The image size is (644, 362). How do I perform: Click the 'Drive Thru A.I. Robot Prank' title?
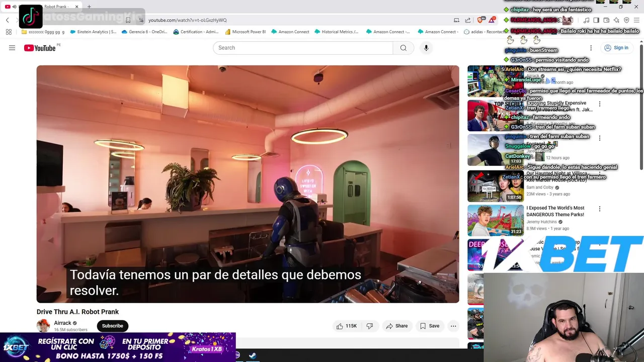[x=77, y=312]
